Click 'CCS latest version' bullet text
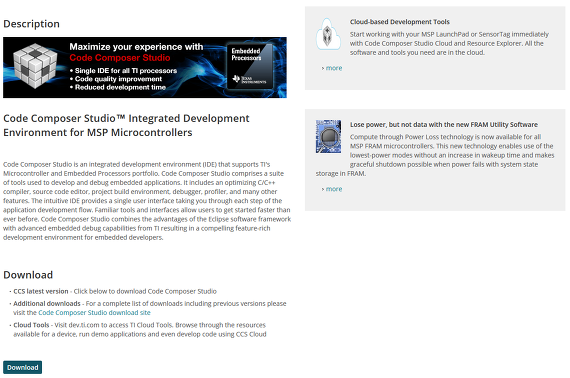 coord(41,291)
